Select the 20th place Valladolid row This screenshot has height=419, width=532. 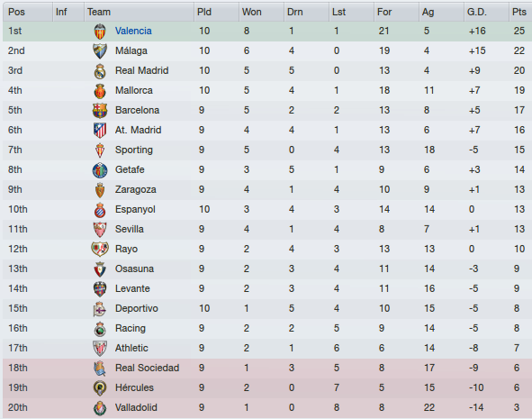[x=267, y=408]
